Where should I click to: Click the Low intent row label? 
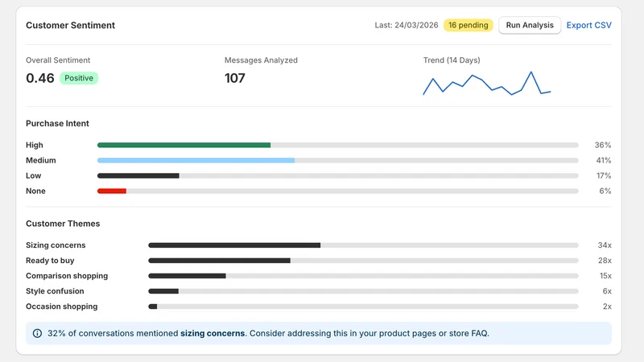click(33, 175)
